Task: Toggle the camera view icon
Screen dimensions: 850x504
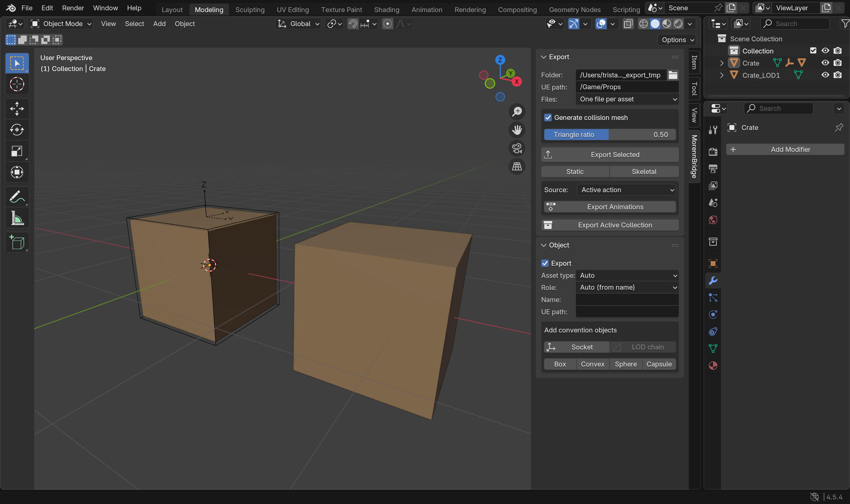Action: click(x=517, y=148)
